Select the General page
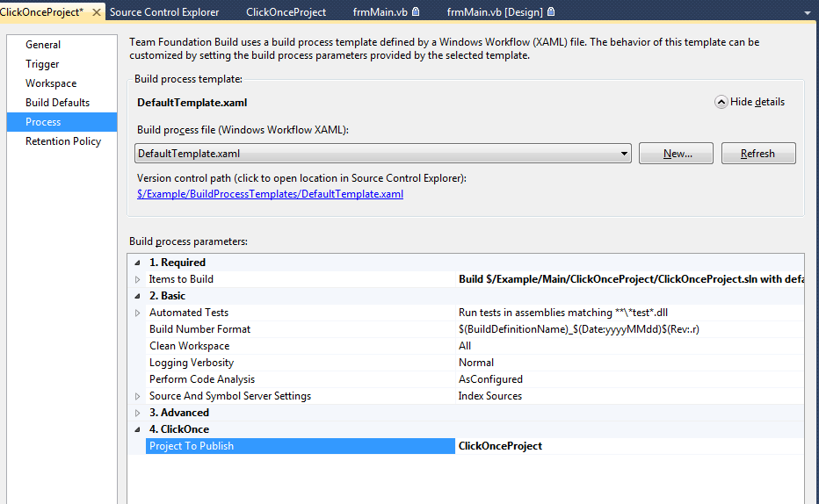 pos(62,45)
